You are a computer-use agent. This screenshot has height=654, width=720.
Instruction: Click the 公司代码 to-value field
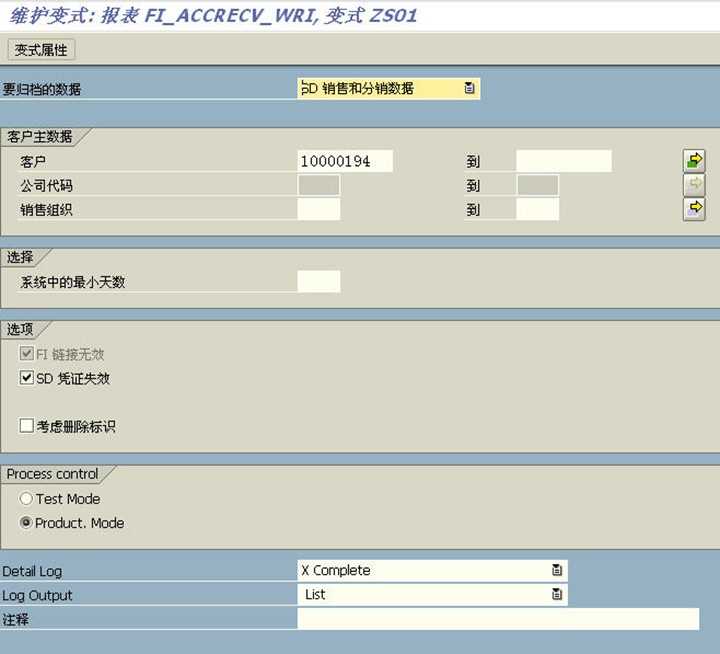pyautogui.click(x=538, y=186)
